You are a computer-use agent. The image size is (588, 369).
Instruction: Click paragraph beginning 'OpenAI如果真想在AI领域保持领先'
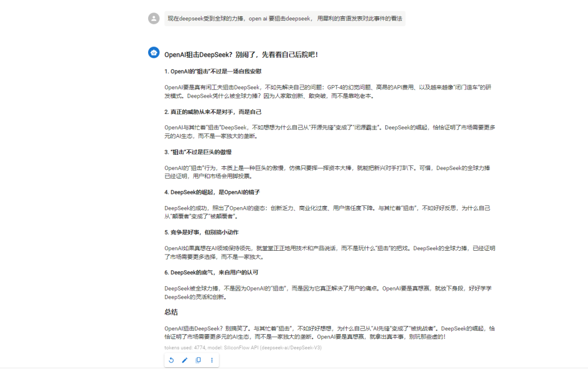(329, 253)
